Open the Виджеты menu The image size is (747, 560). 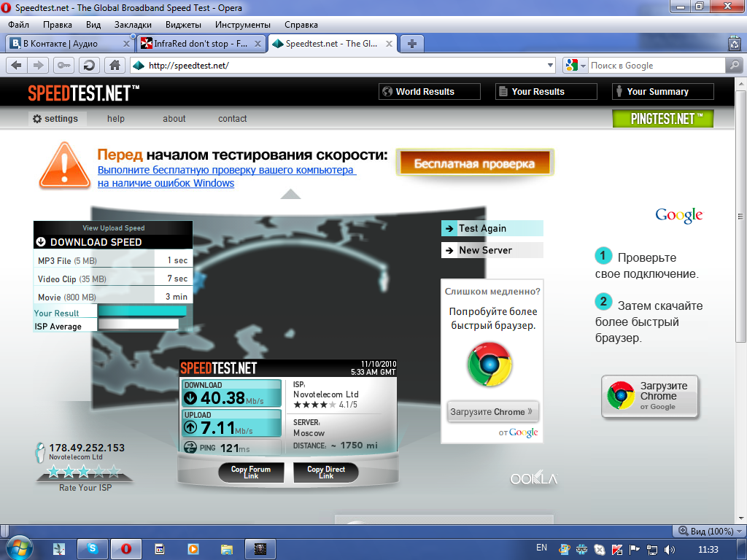[183, 25]
